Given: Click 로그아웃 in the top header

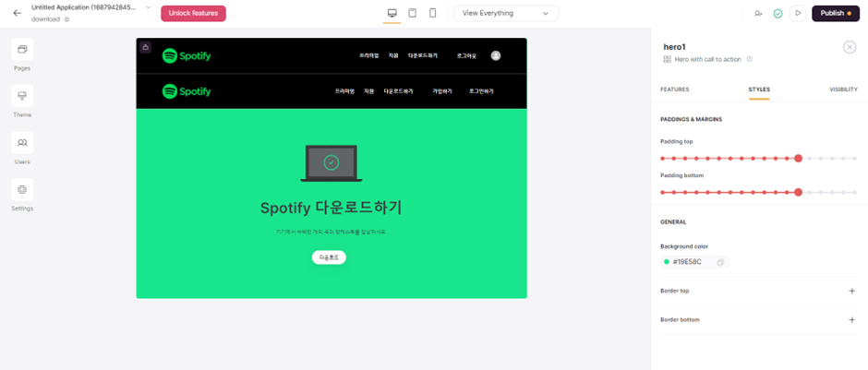Looking at the screenshot, I should click(466, 56).
